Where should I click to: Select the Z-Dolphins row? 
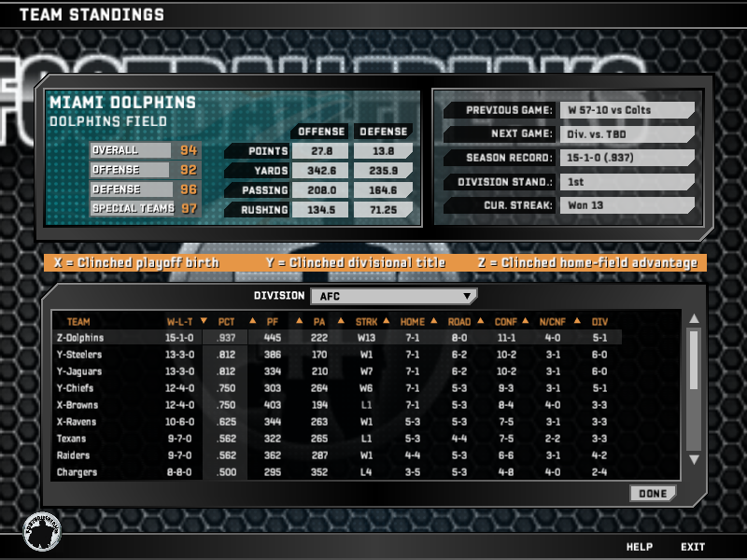click(337, 338)
